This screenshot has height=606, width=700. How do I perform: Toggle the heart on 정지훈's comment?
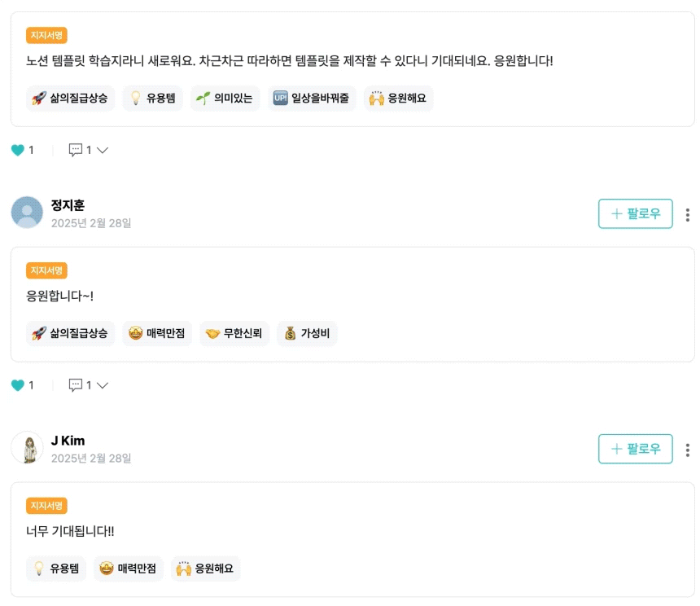[18, 385]
